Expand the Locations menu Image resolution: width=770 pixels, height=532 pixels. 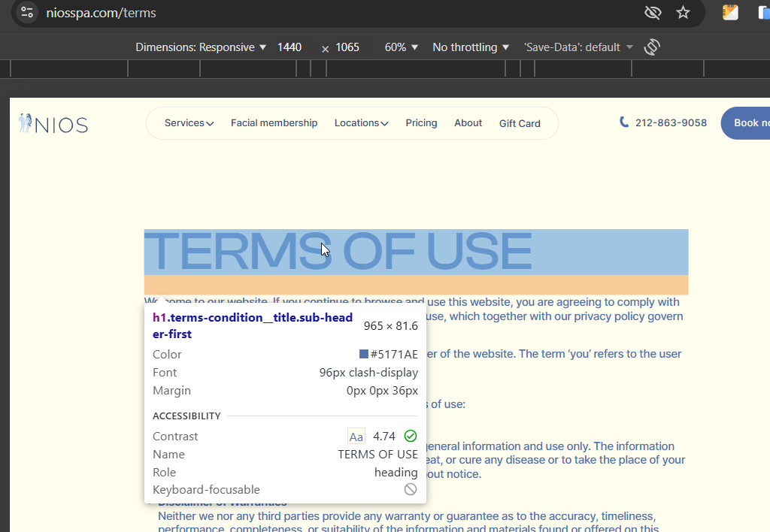(362, 123)
